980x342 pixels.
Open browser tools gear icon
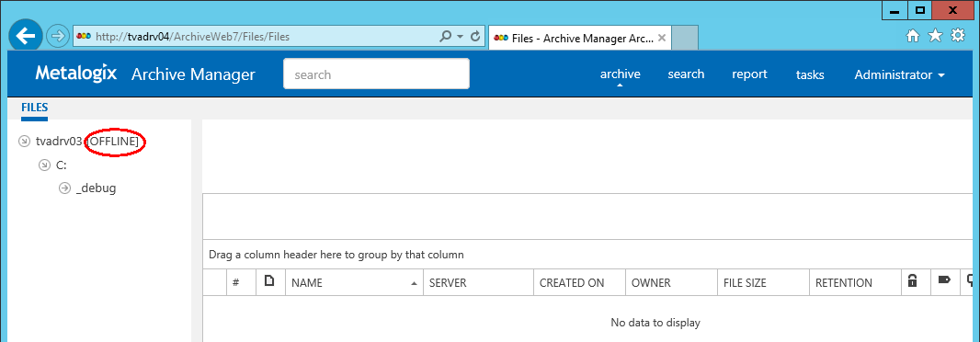pos(958,36)
